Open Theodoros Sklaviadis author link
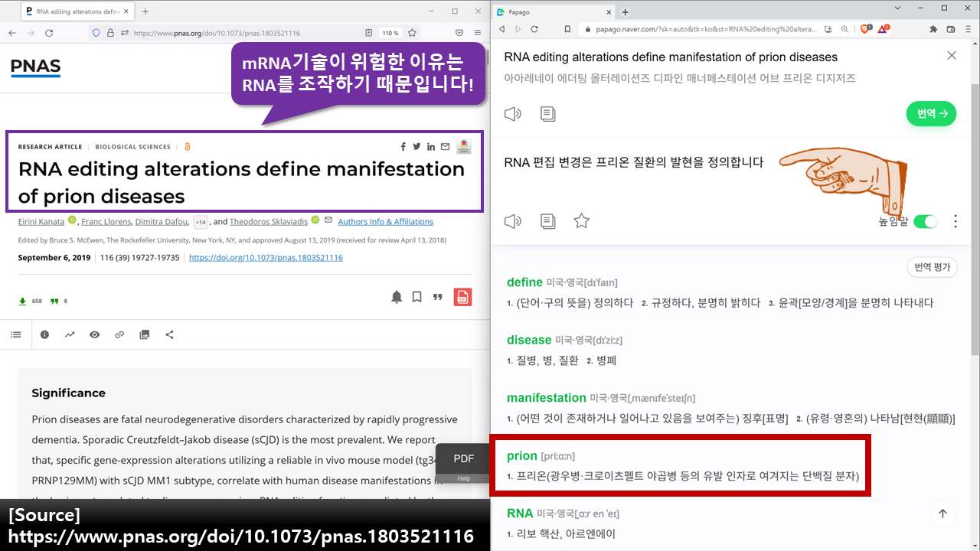This screenshot has height=551, width=980. pos(269,221)
